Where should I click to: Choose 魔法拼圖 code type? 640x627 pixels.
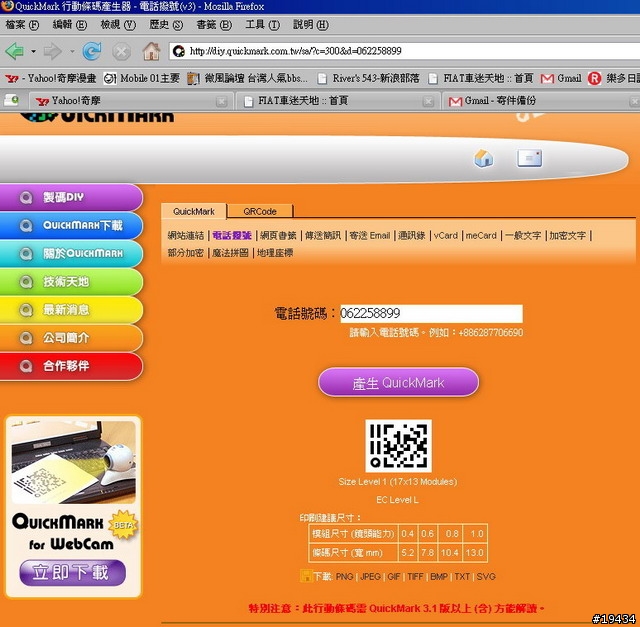click(231, 253)
